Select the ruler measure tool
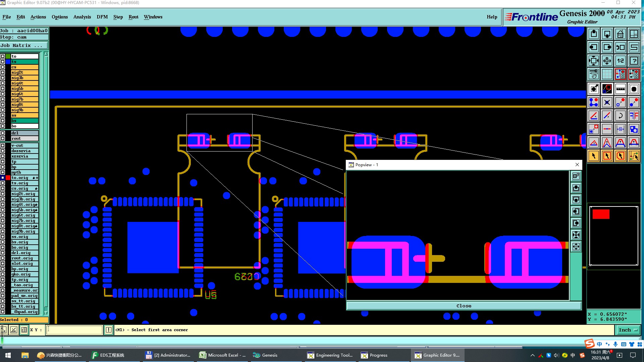The height and width of the screenshot is (362, 644). tap(620, 89)
